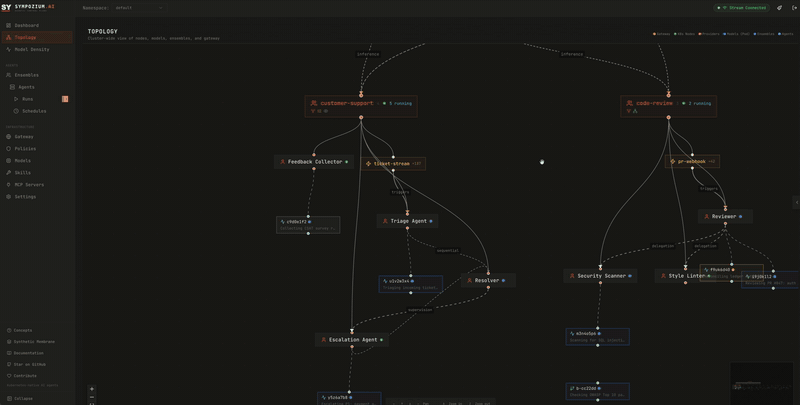The width and height of the screenshot is (800, 405).
Task: Click the Stream Connected status badge
Action: [742, 8]
